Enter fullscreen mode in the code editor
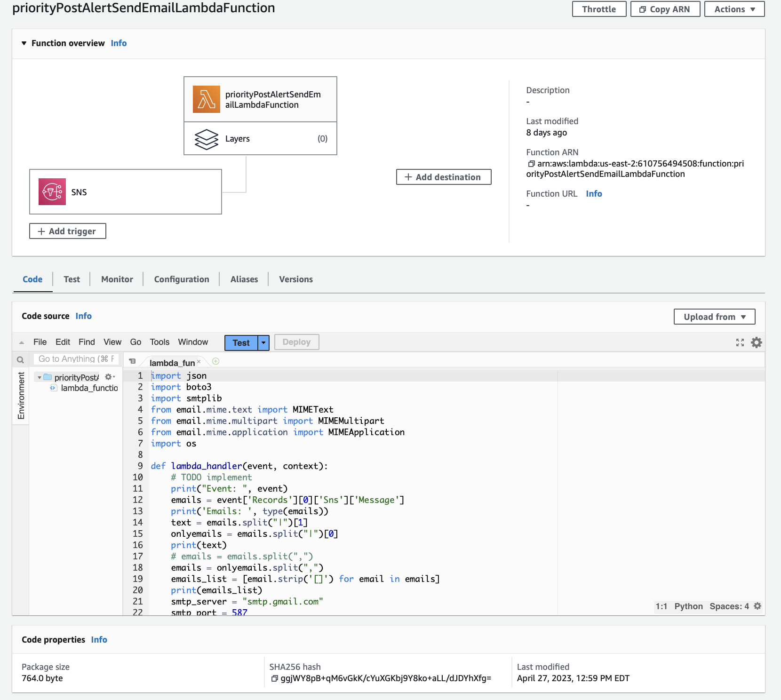 point(740,342)
